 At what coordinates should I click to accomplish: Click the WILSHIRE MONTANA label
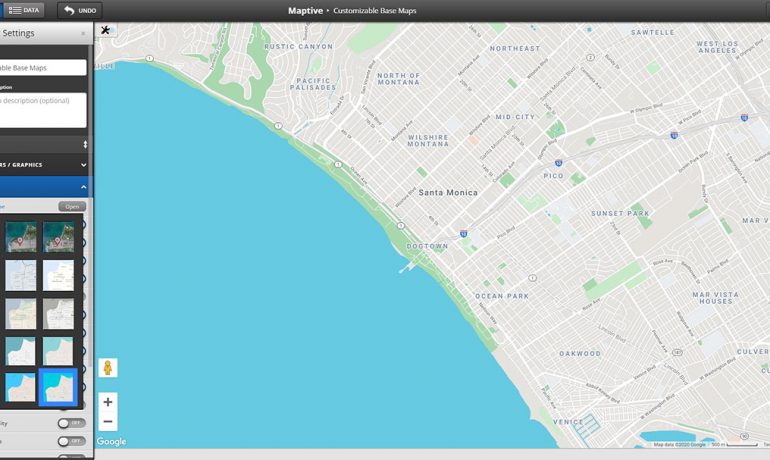[428, 140]
